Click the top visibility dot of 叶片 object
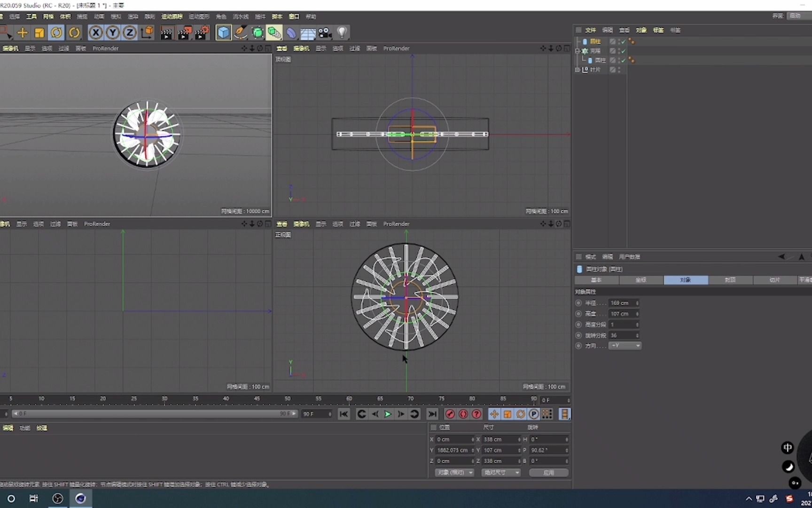This screenshot has width=812, height=508. 619,69
